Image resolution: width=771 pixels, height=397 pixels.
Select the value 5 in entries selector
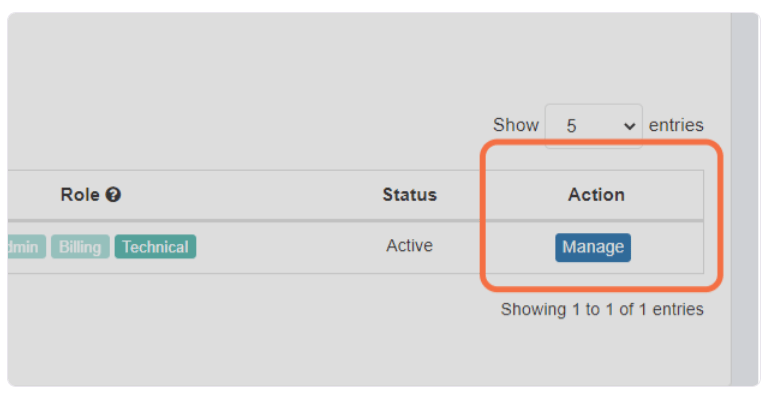click(x=571, y=126)
